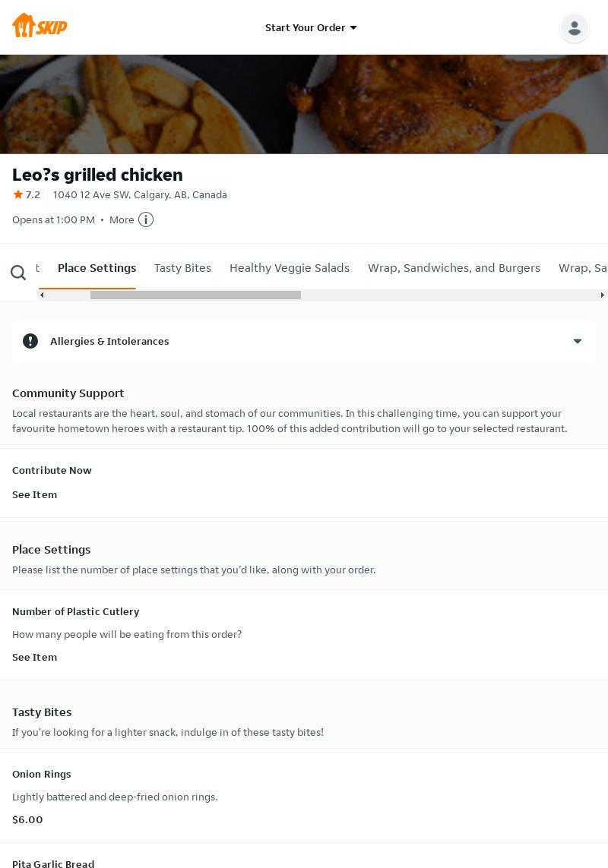Click the Skip logo icon
This screenshot has height=868, width=608.
coord(40,26)
